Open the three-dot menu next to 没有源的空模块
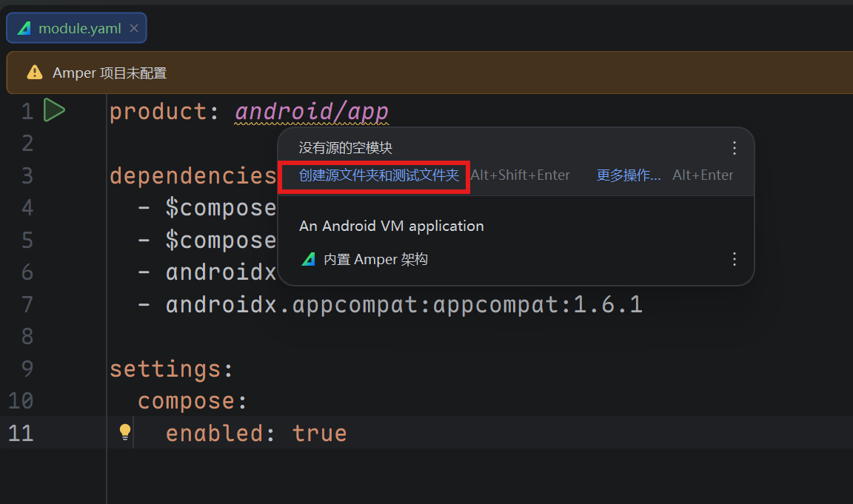The height and width of the screenshot is (504, 853). (734, 148)
